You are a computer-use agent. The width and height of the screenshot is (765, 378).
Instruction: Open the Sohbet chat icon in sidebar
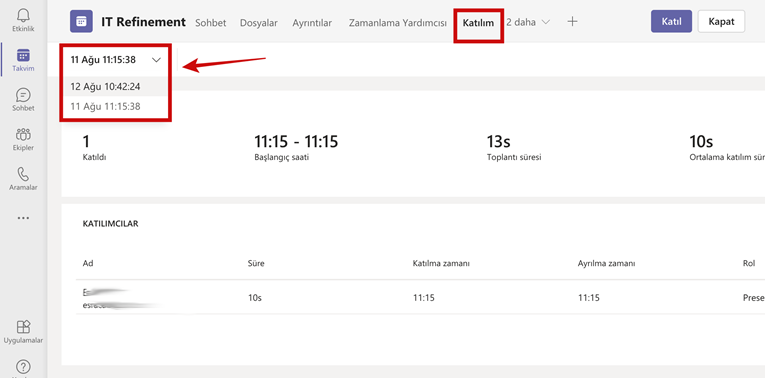[23, 95]
